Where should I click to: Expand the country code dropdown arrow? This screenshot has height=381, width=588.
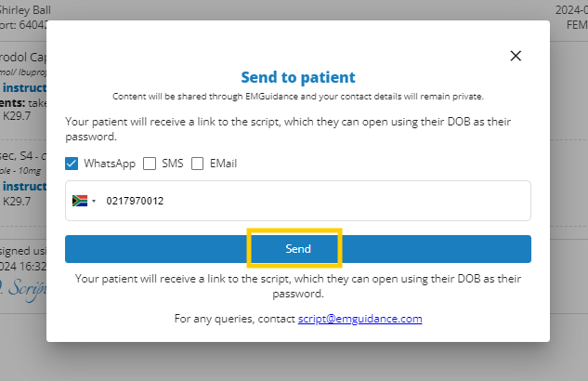pos(94,201)
